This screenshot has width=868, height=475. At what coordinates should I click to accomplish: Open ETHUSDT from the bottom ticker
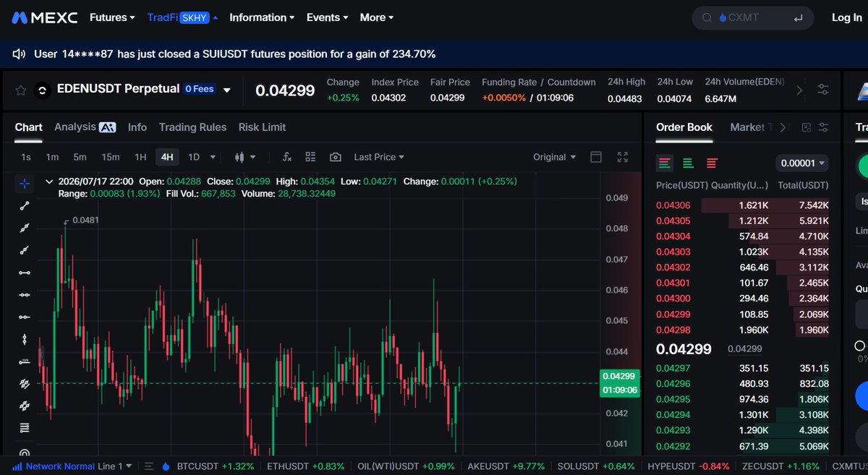[306, 466]
